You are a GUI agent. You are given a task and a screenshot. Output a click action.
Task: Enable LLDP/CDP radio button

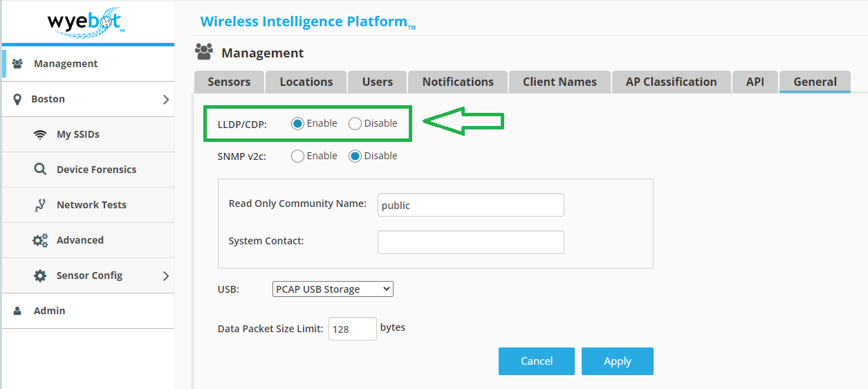tap(297, 124)
